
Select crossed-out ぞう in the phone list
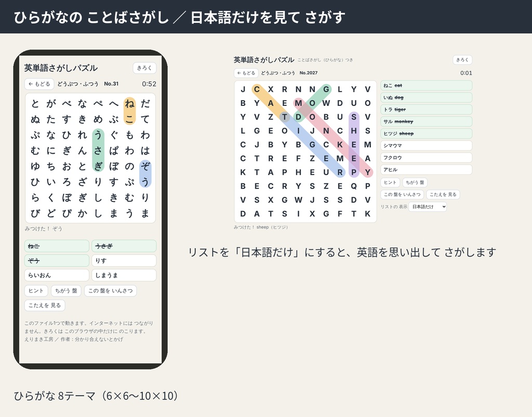point(57,261)
